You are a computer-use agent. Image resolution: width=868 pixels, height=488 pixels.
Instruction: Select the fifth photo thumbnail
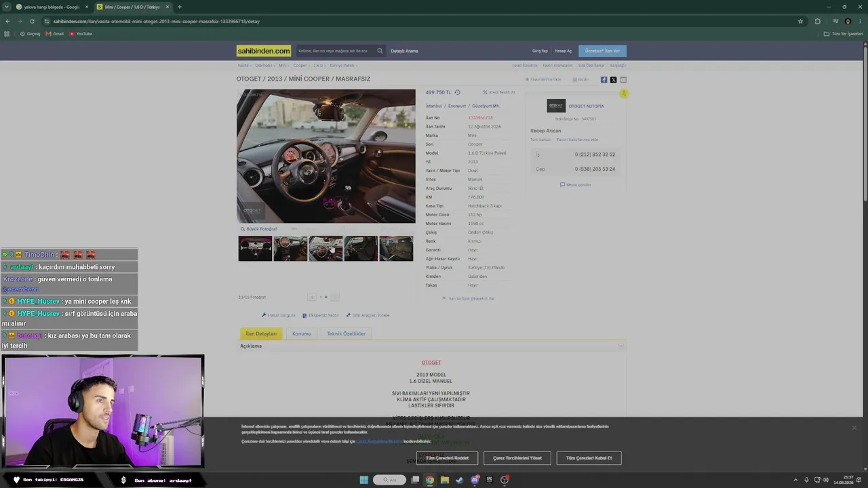(396, 249)
